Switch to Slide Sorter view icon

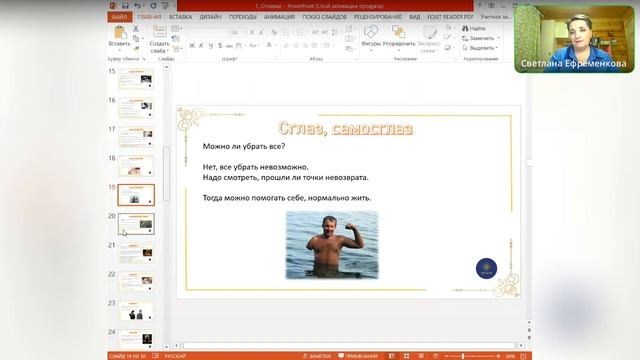pos(407,356)
